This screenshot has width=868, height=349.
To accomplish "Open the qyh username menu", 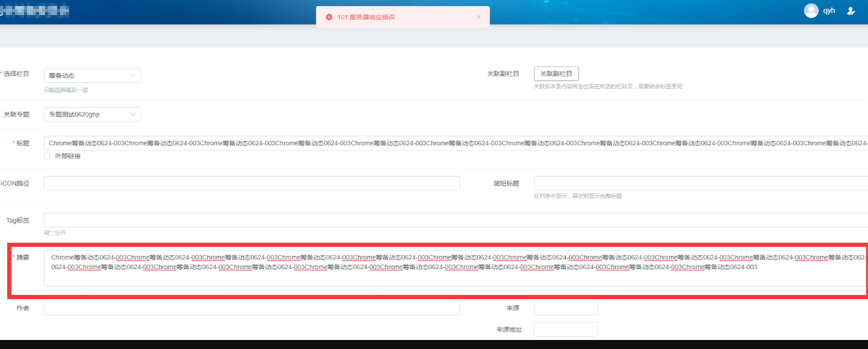I will pos(829,11).
